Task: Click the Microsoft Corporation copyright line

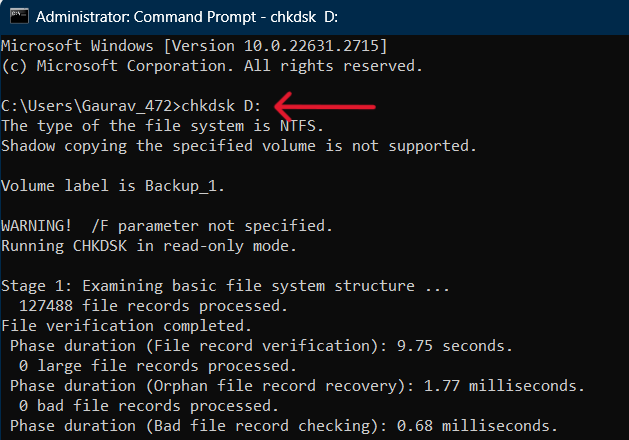Action: [x=212, y=66]
